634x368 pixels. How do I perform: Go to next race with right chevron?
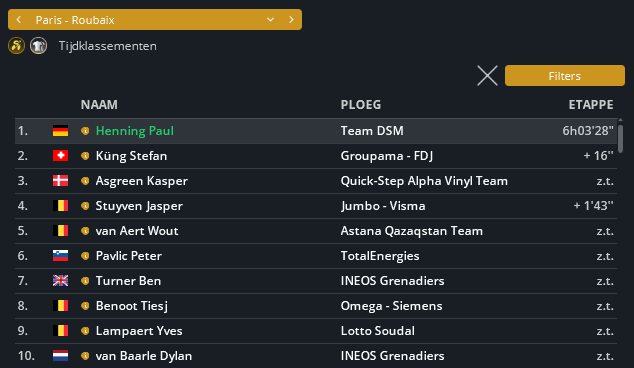291,19
